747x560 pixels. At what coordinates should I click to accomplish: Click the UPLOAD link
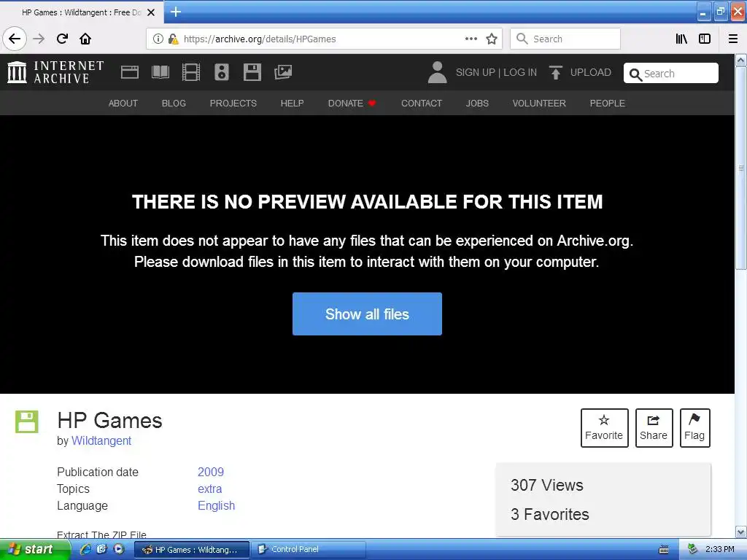tap(580, 72)
